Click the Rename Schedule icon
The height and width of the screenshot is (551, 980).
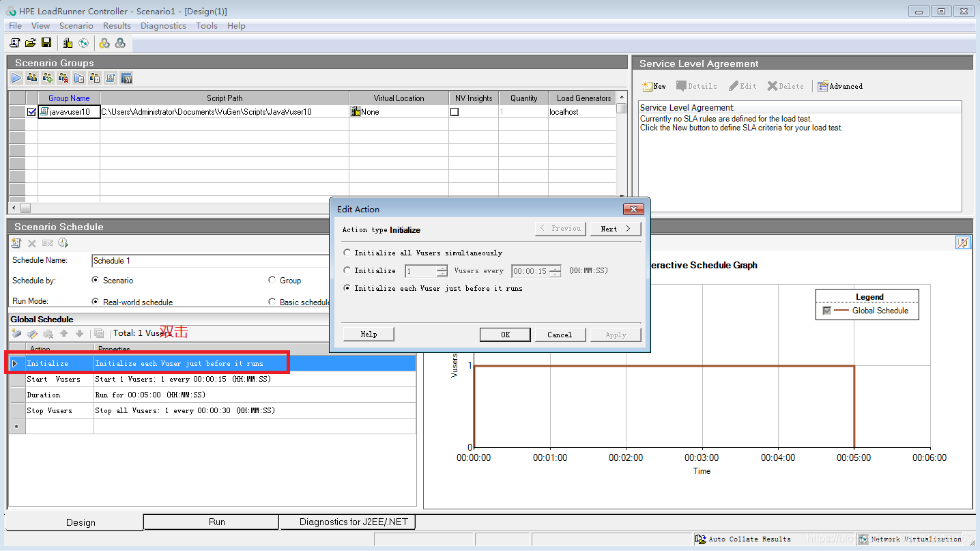(x=48, y=243)
